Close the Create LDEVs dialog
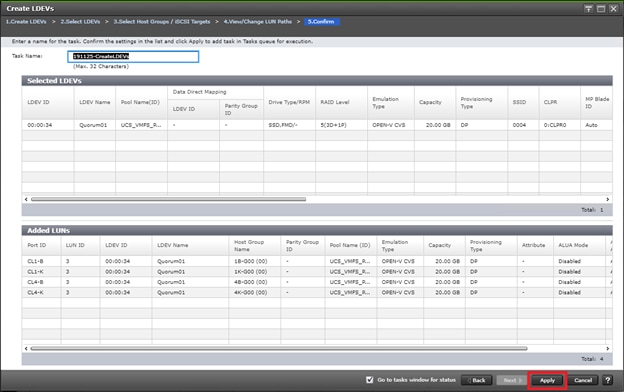This screenshot has height=392, width=624. pyautogui.click(x=613, y=9)
